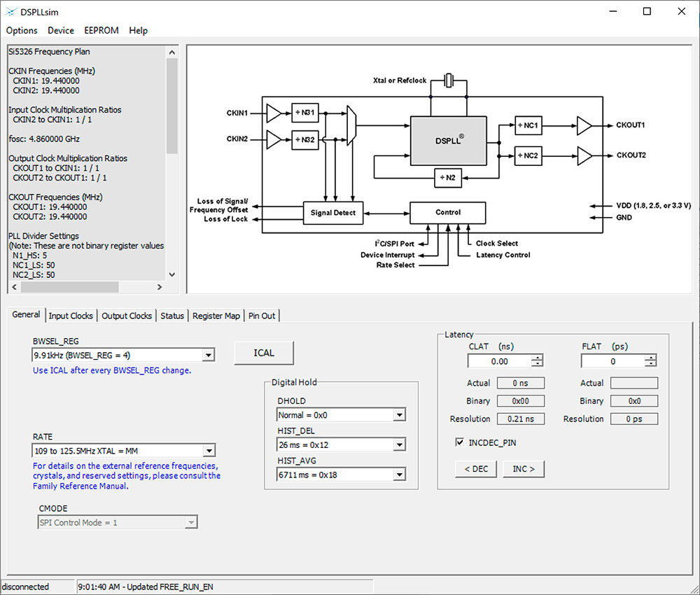Switch to the Register Map tab

pos(216,316)
